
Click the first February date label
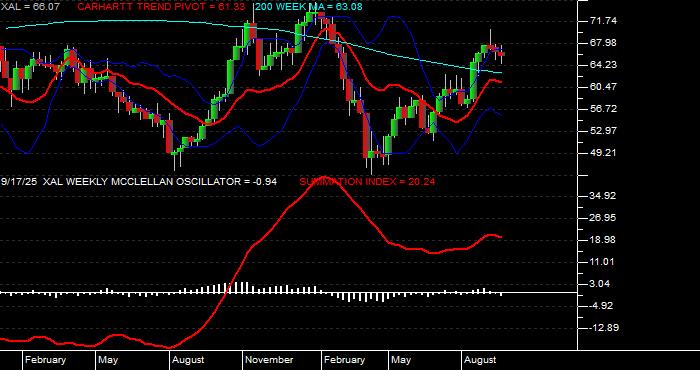pyautogui.click(x=46, y=360)
